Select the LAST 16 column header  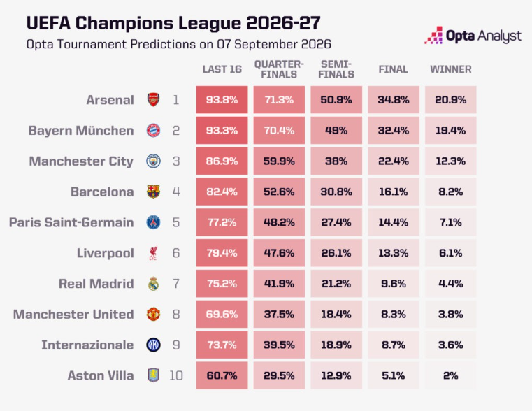click(x=222, y=69)
